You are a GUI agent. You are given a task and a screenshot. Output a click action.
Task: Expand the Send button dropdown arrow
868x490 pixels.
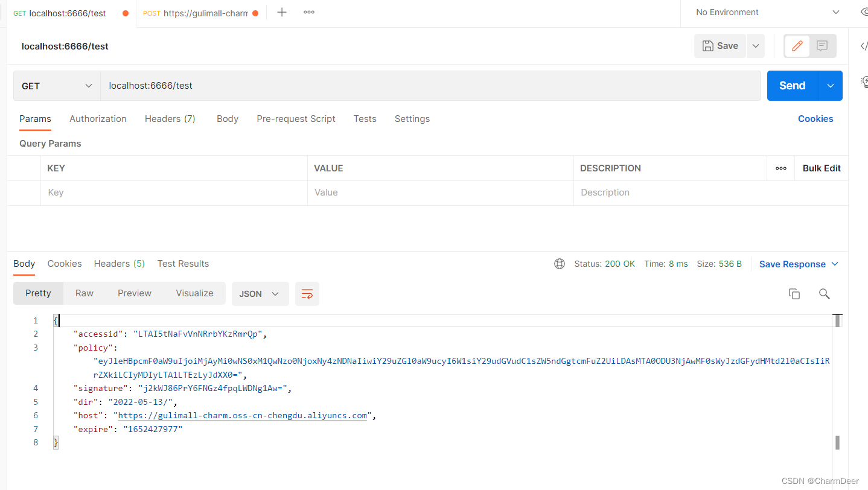point(831,86)
